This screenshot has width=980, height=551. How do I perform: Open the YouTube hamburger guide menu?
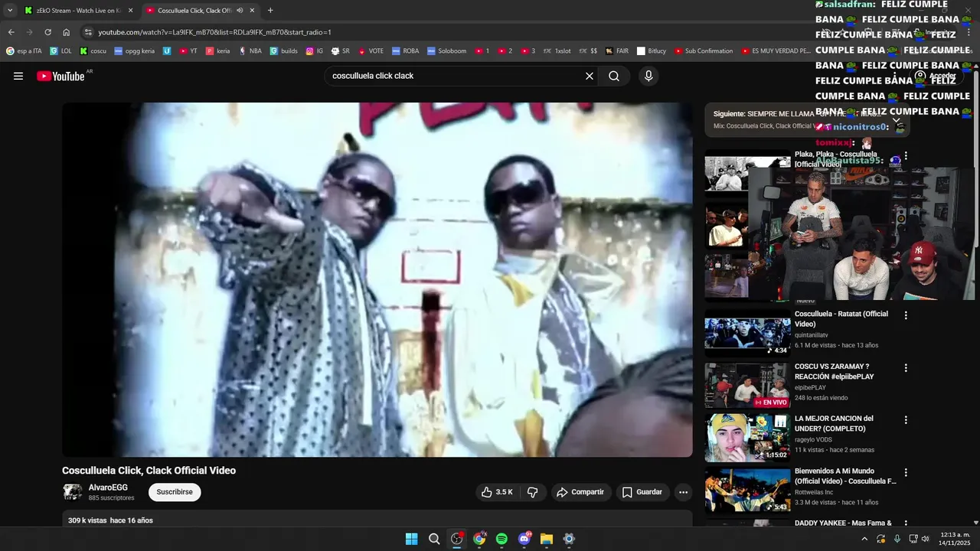tap(18, 76)
